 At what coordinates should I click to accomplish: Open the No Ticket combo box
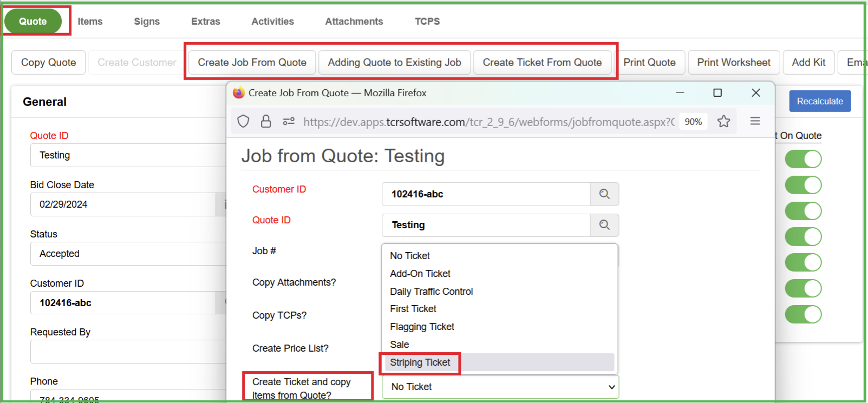click(x=500, y=387)
